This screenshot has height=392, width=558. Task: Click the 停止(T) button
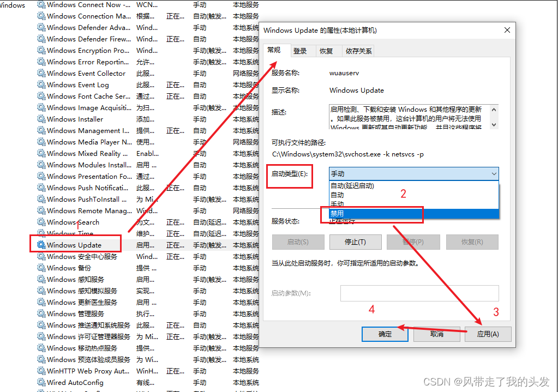tap(355, 242)
